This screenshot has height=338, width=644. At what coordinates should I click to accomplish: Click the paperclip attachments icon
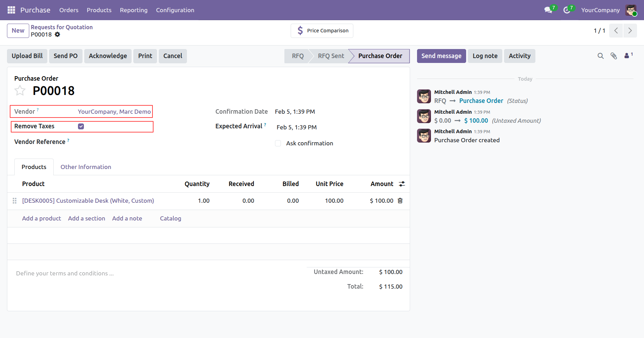614,56
